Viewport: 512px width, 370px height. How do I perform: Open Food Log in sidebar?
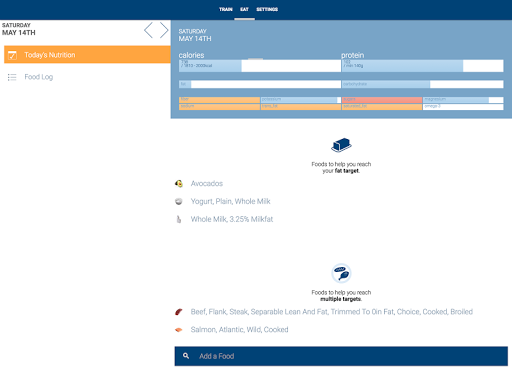[x=39, y=77]
